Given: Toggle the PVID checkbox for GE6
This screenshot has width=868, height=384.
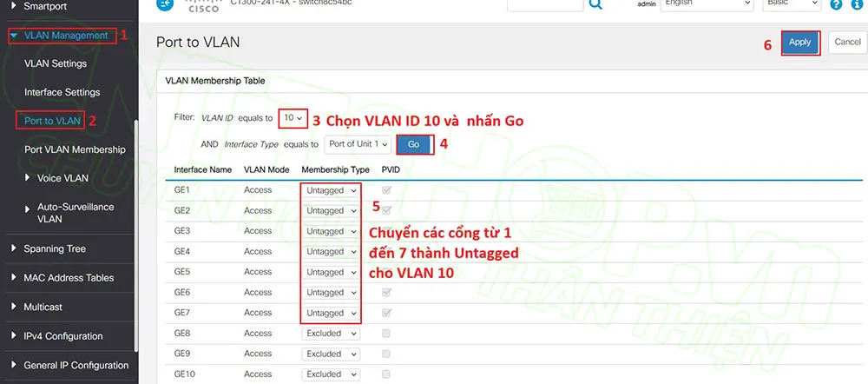Looking at the screenshot, I should pos(386,292).
